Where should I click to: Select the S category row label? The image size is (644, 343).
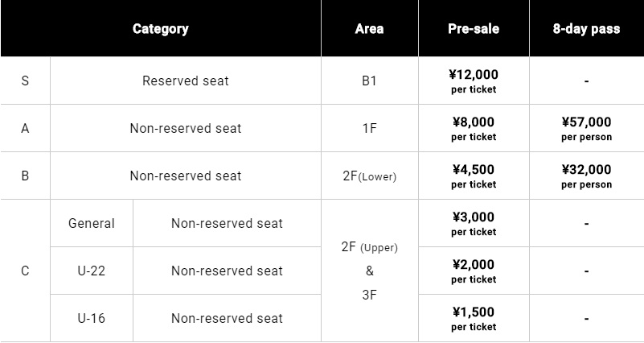(25, 81)
